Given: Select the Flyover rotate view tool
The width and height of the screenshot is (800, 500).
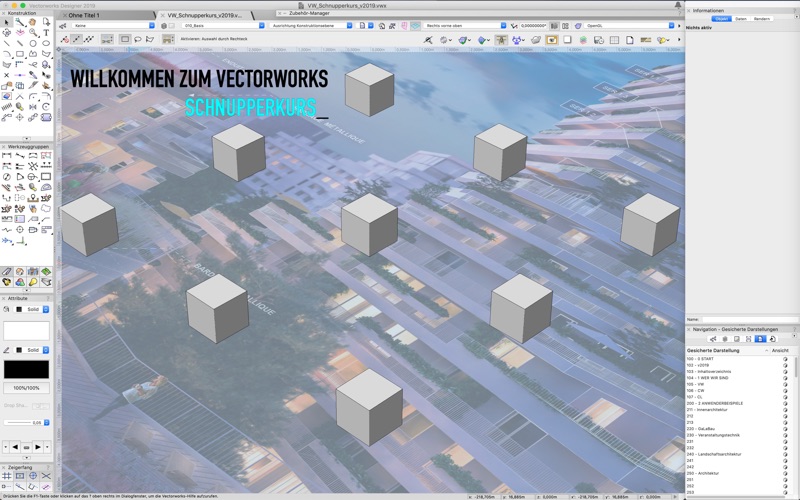Looking at the screenshot, I should coord(7,32).
